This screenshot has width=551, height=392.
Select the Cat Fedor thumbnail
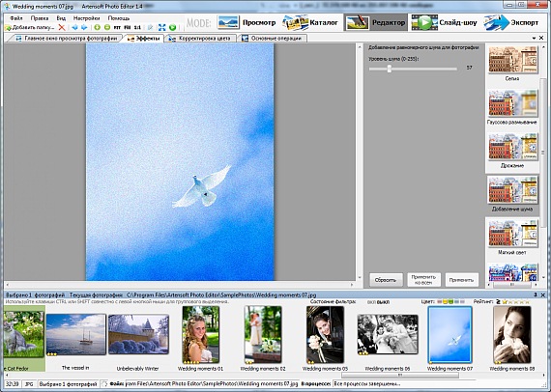[x=23, y=334]
